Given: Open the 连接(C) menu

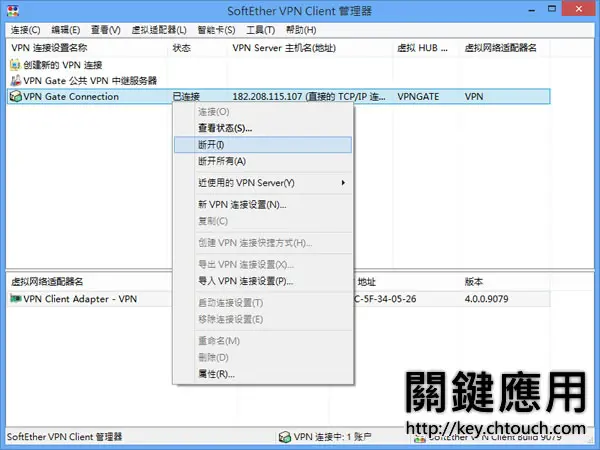Looking at the screenshot, I should pos(25,30).
